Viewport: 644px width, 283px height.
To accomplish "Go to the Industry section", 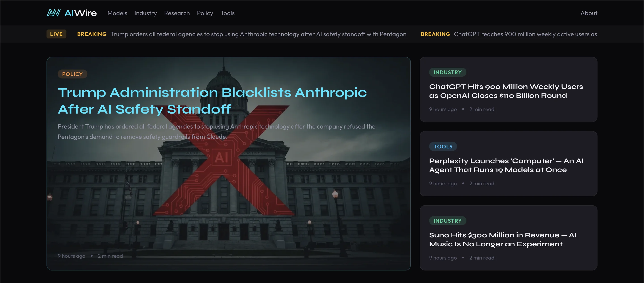I will click(x=146, y=13).
